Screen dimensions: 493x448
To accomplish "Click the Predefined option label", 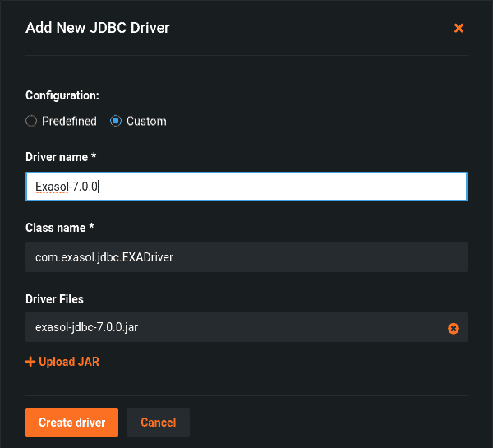I will pos(69,121).
